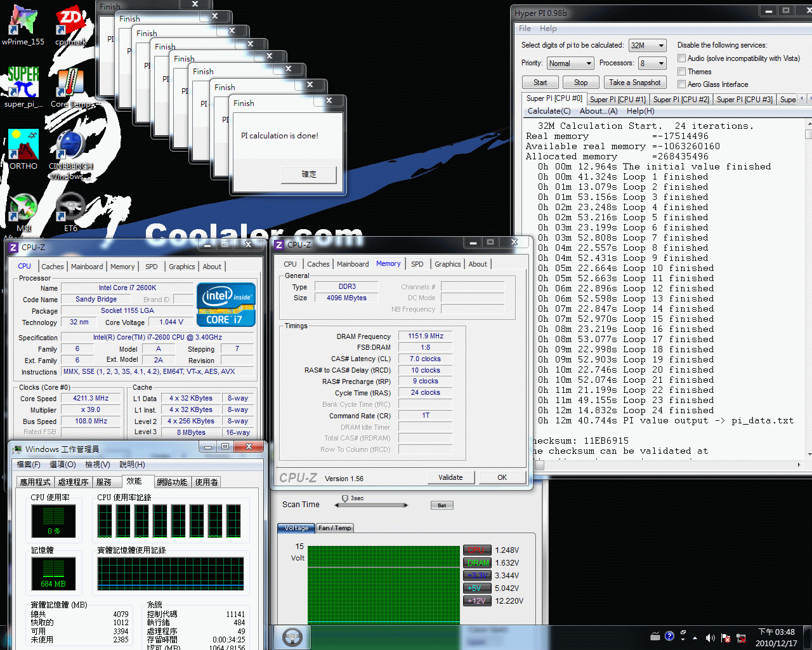Click the Intel Core i7 logo in CPU-Z

coord(226,304)
